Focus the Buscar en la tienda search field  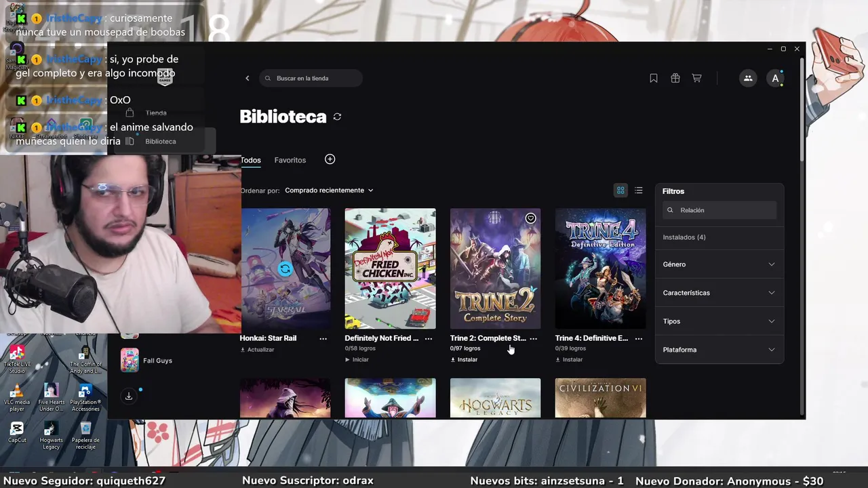click(311, 78)
